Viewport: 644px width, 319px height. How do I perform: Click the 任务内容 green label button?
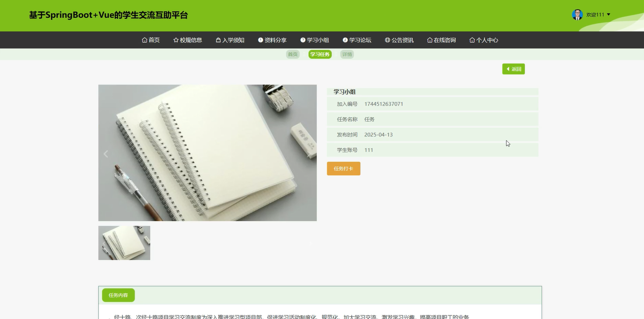coord(118,295)
